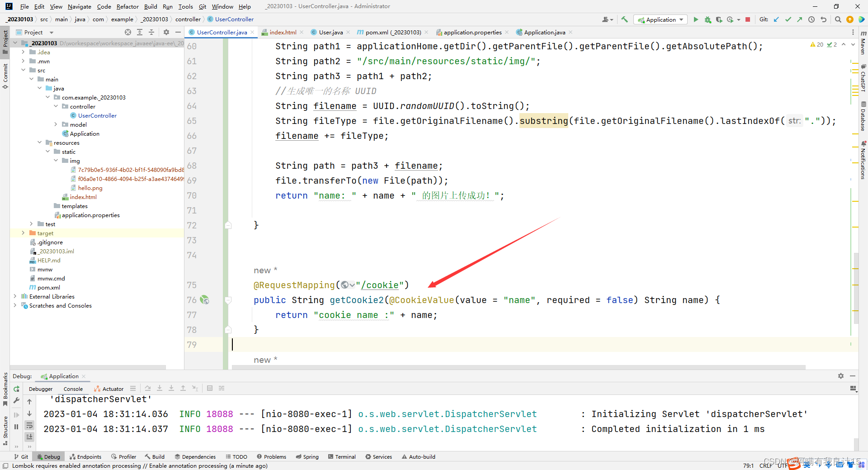Click the editor horizontal scrollbar
868x470 pixels.
518,367
